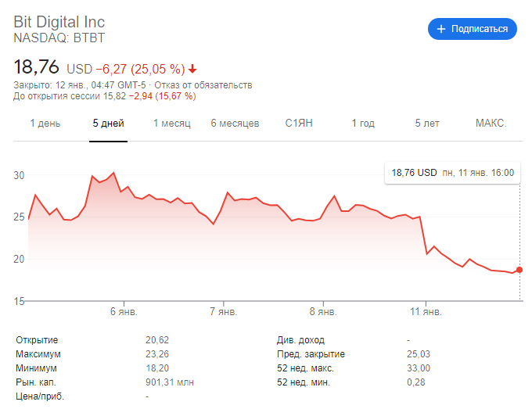Select the 1 день tab
Image resolution: width=532 pixels, height=416 pixels.
(45, 124)
